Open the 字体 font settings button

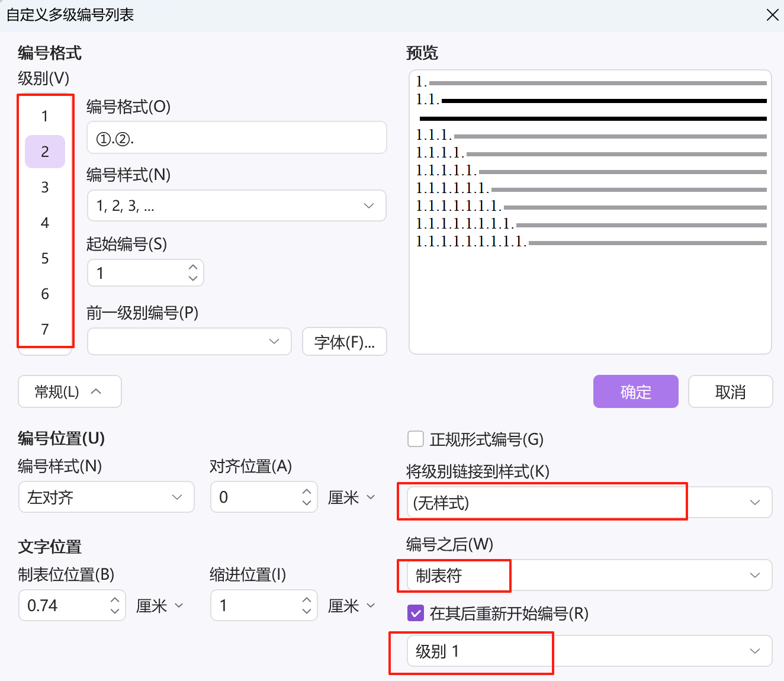click(345, 342)
